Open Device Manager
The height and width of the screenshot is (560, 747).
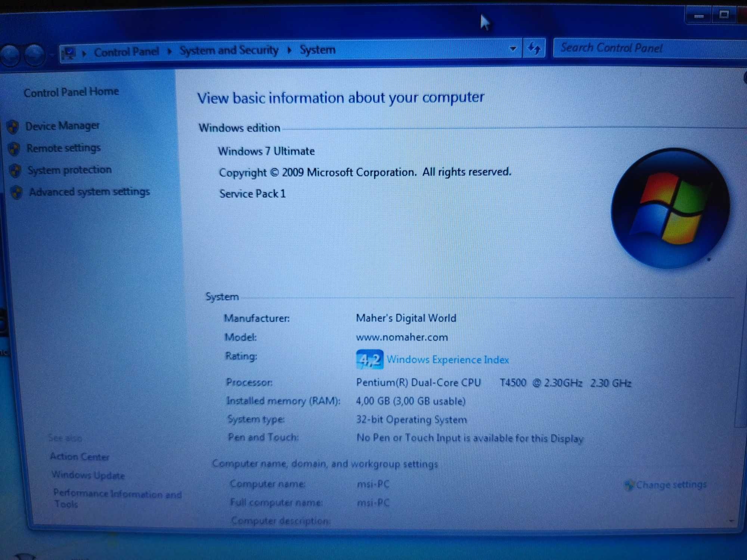pyautogui.click(x=62, y=126)
